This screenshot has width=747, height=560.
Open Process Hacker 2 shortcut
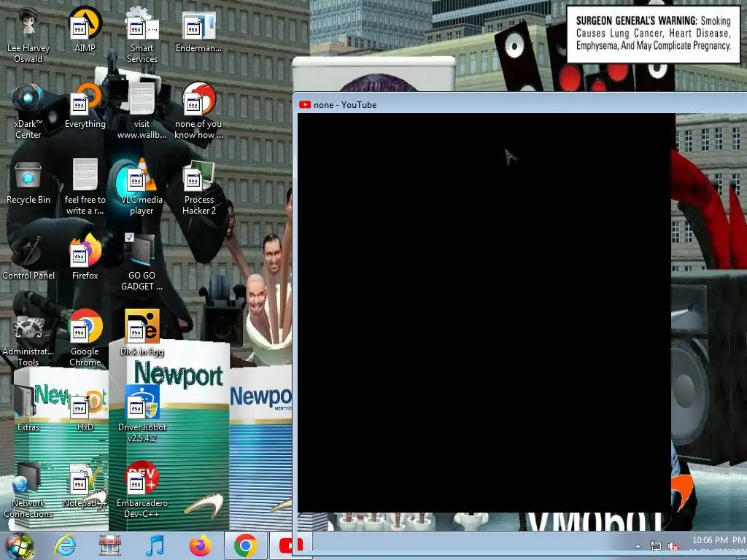[x=198, y=187]
